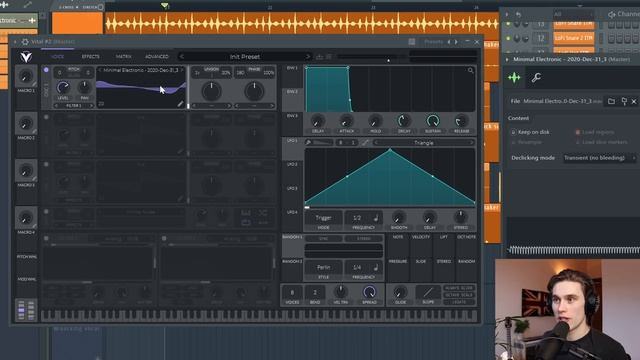Open the wrench settings tab in sampler window
The width and height of the screenshot is (640, 360).
pyautogui.click(x=536, y=77)
